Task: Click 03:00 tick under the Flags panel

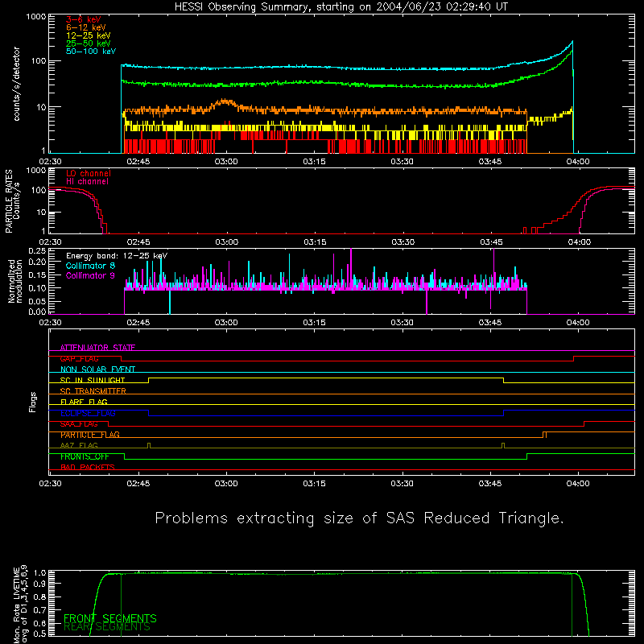Action: [x=226, y=484]
